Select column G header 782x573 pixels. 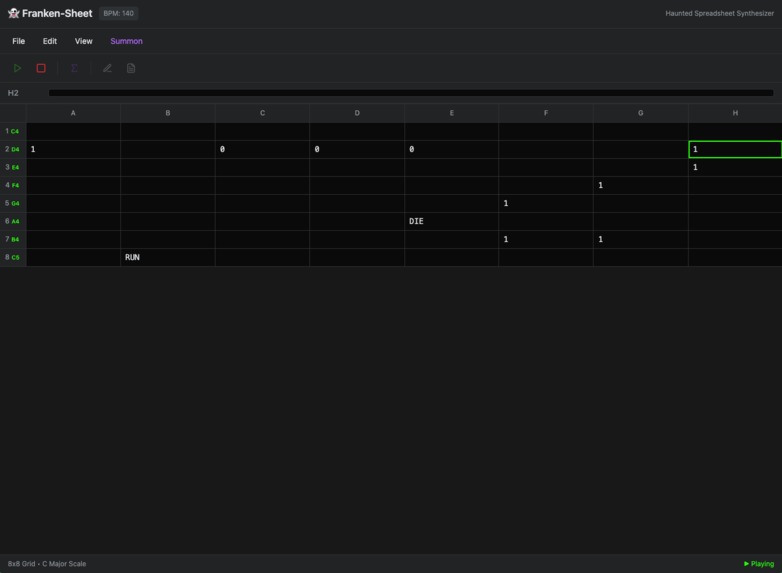click(x=641, y=113)
